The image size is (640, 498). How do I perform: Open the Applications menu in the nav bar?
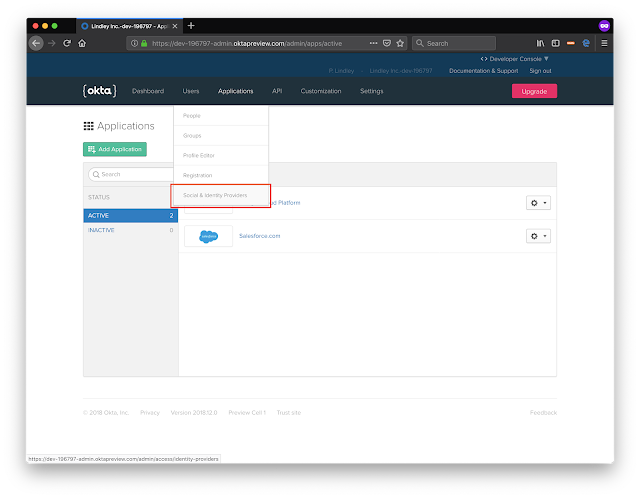click(236, 91)
